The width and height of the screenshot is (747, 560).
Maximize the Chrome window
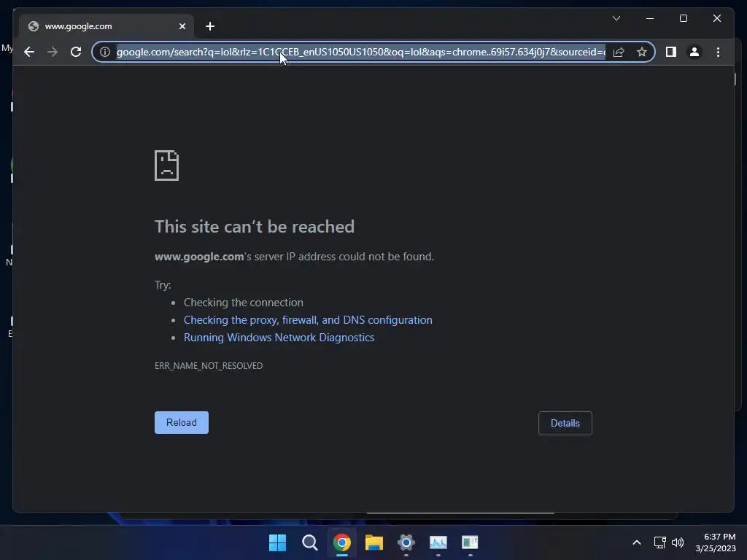tap(683, 18)
